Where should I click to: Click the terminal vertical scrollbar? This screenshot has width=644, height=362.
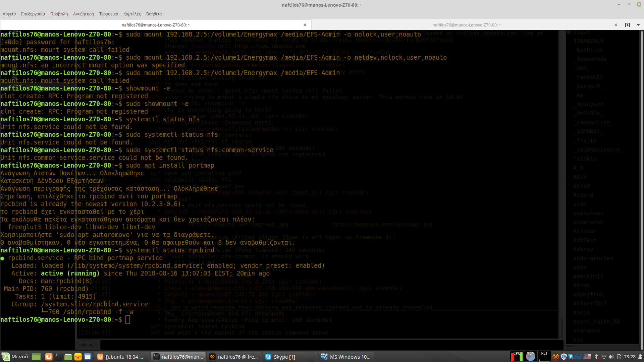(642, 190)
